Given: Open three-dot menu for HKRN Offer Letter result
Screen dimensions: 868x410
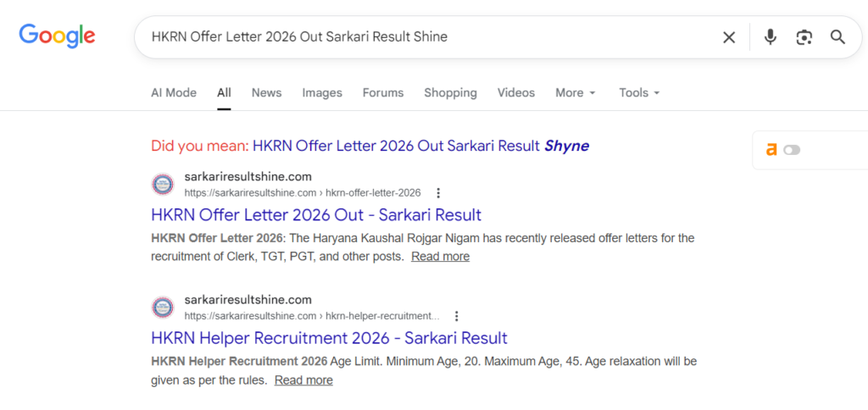Looking at the screenshot, I should pos(438,193).
